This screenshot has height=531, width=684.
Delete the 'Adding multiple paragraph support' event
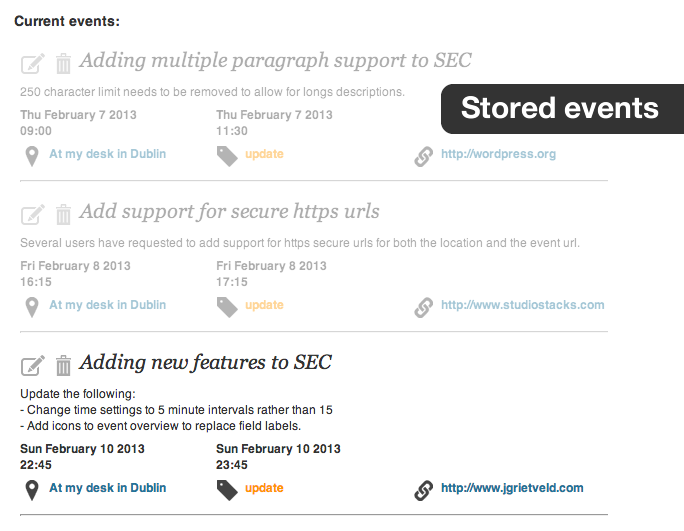click(63, 64)
